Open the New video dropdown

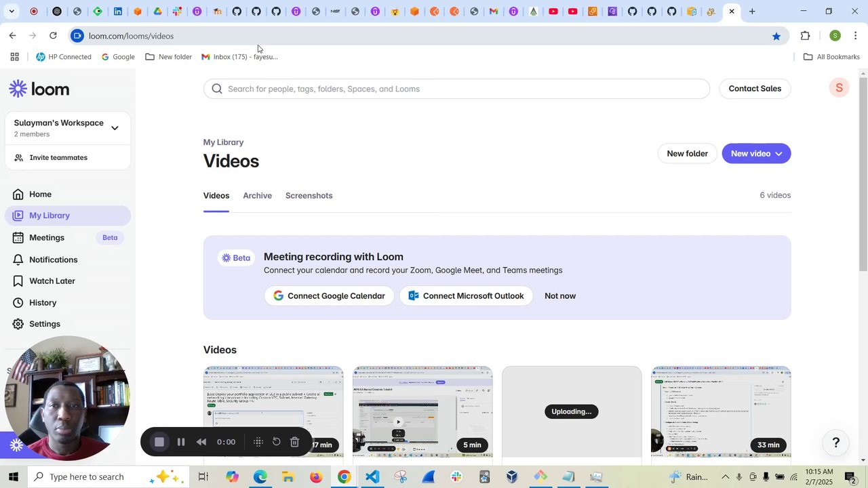point(756,154)
